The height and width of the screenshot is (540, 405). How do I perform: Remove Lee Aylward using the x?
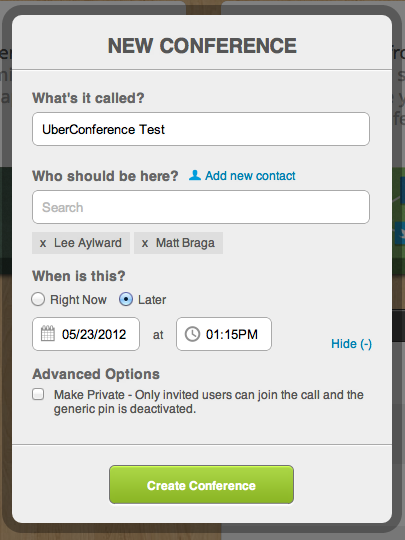click(43, 243)
